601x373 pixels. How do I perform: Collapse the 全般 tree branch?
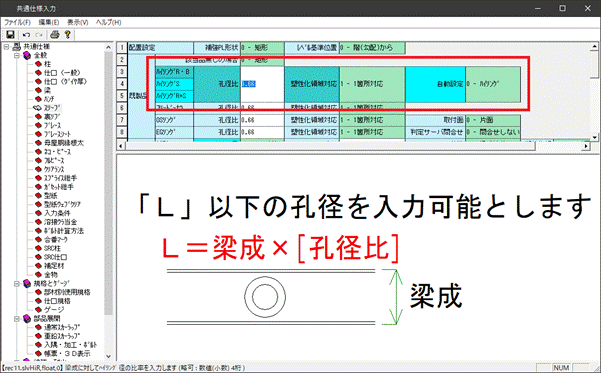16,56
